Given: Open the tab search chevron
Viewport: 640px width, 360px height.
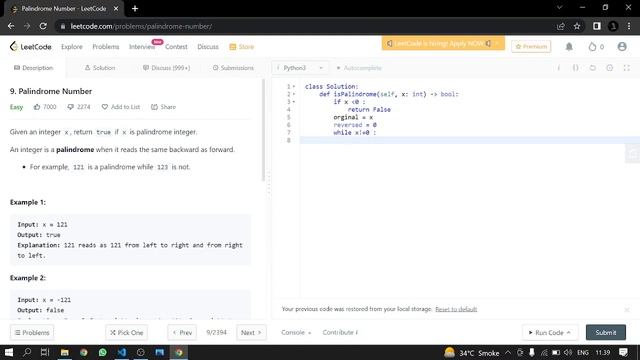Looking at the screenshot, I should click(x=560, y=8).
